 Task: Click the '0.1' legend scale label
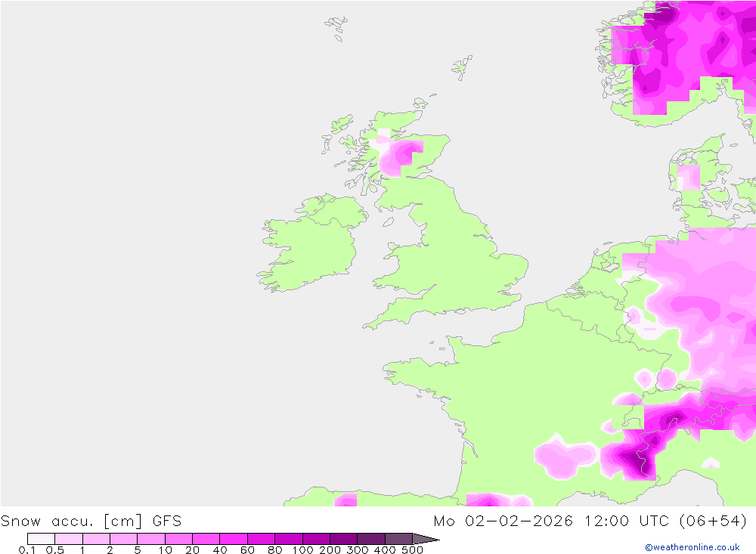point(27,550)
